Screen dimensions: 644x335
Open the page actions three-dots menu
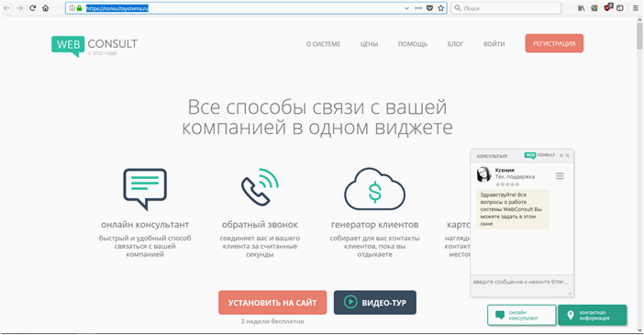[418, 8]
